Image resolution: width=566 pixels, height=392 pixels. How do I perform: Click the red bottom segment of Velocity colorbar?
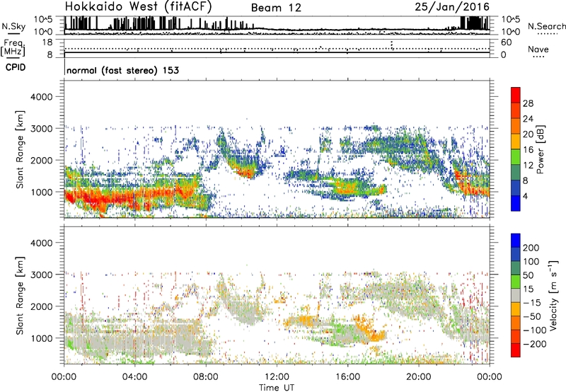[x=516, y=350]
